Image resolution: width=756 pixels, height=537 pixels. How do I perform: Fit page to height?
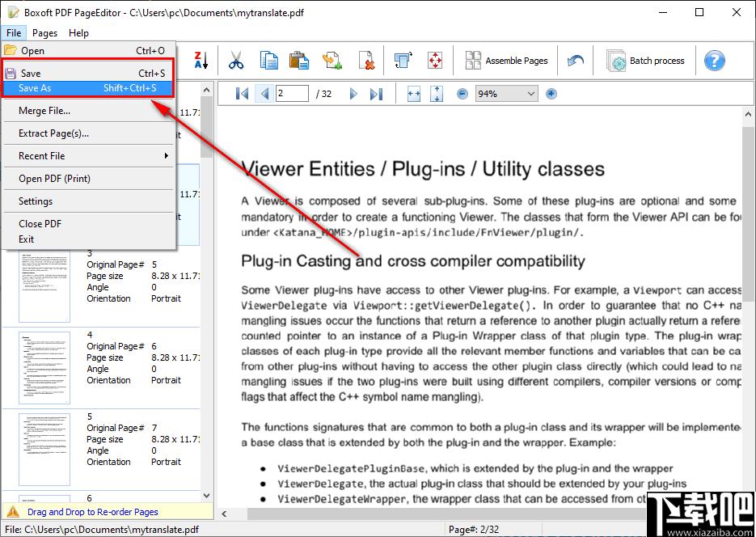(x=437, y=94)
